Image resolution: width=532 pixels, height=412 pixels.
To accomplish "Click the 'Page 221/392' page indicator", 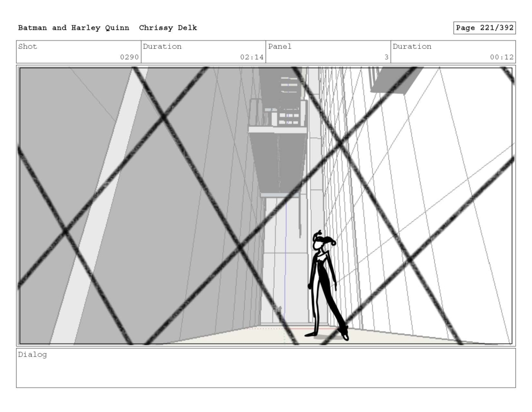I will tap(485, 28).
